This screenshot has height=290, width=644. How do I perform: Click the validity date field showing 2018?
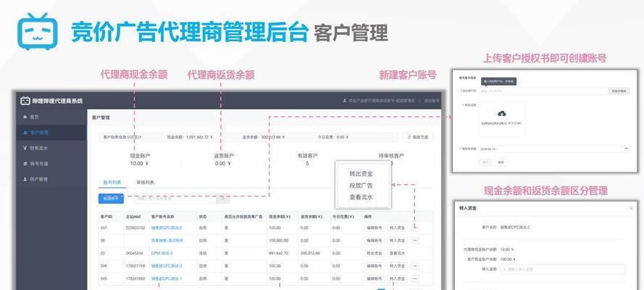554,149
